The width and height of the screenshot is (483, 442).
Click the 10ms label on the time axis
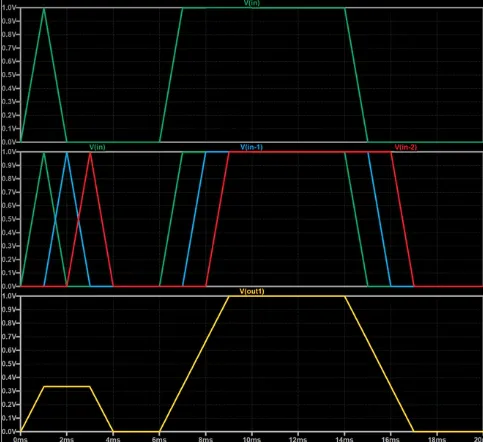(252, 439)
